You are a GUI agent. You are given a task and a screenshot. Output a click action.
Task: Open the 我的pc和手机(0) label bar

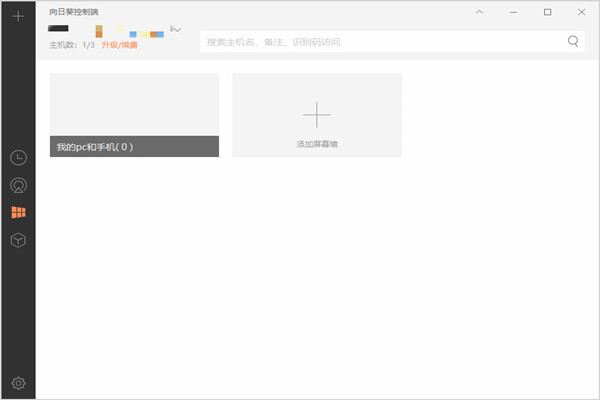coord(134,147)
